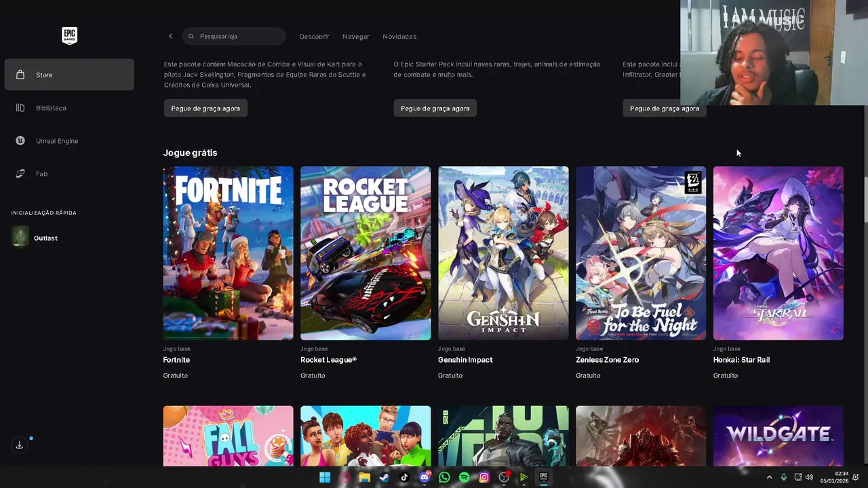Click the Fab logo icon

[20, 174]
